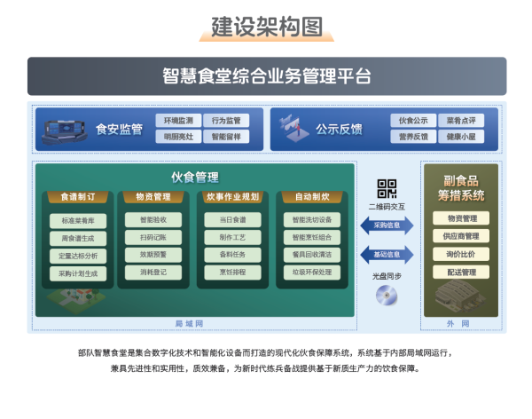532x419 pixels.
Task: Click the description line starting with 部队智慧食堂
Action: point(266,352)
